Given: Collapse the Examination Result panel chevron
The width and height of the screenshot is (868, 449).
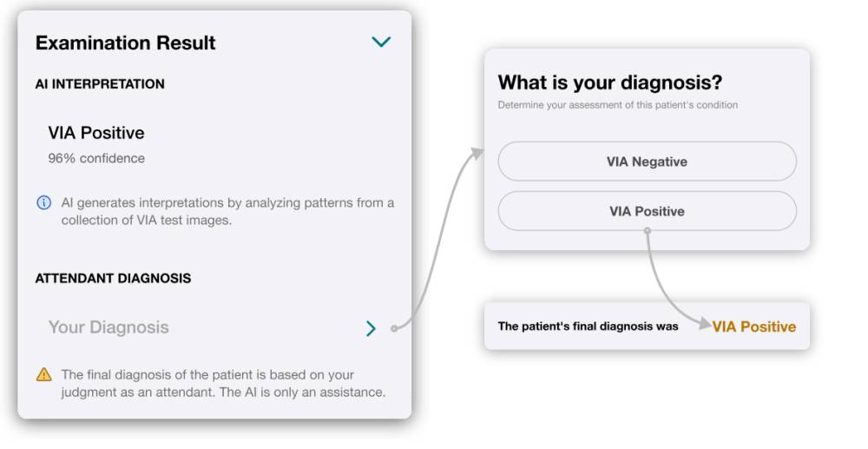Looking at the screenshot, I should 381,42.
